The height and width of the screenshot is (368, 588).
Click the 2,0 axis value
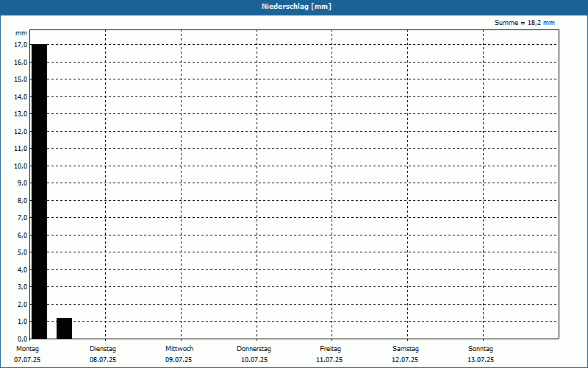22,304
